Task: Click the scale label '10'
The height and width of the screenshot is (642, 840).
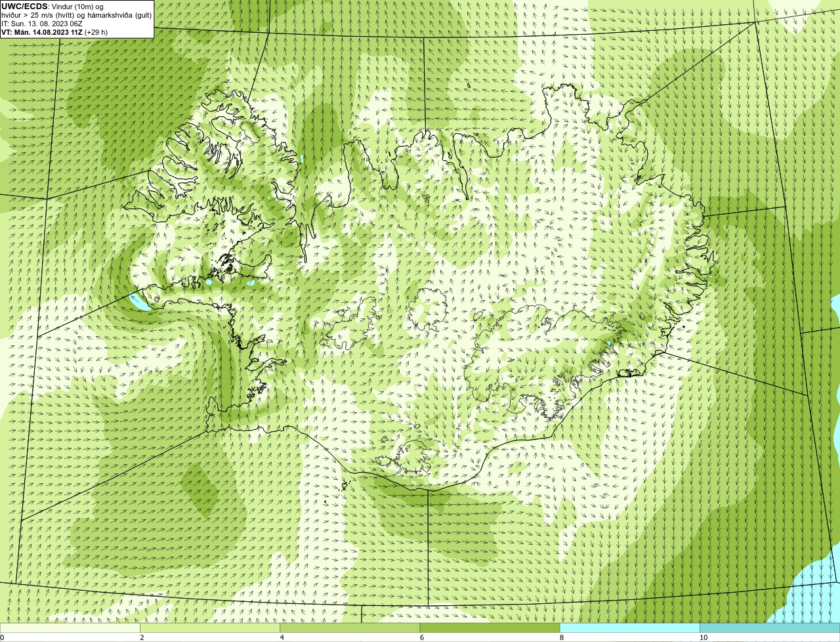Action: pos(703,637)
